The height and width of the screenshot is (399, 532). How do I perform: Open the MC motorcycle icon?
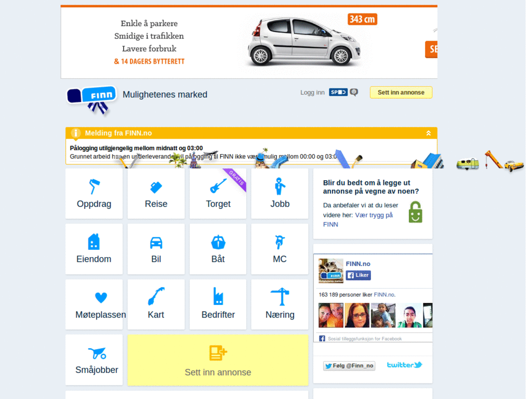point(280,242)
